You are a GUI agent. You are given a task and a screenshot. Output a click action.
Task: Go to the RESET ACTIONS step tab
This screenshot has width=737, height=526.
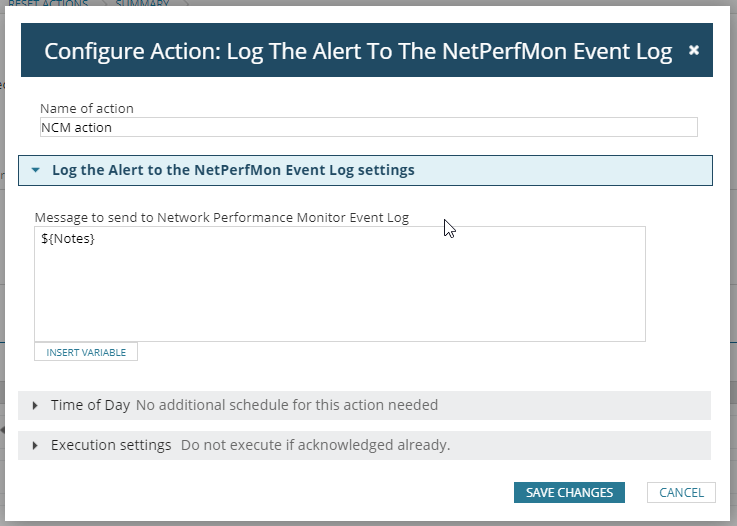(x=48, y=5)
